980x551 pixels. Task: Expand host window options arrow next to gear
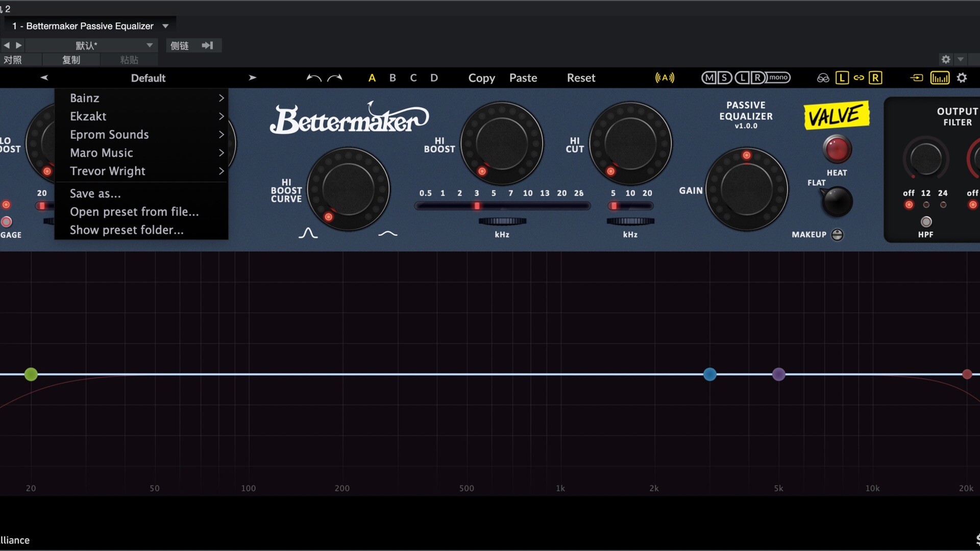pyautogui.click(x=961, y=59)
